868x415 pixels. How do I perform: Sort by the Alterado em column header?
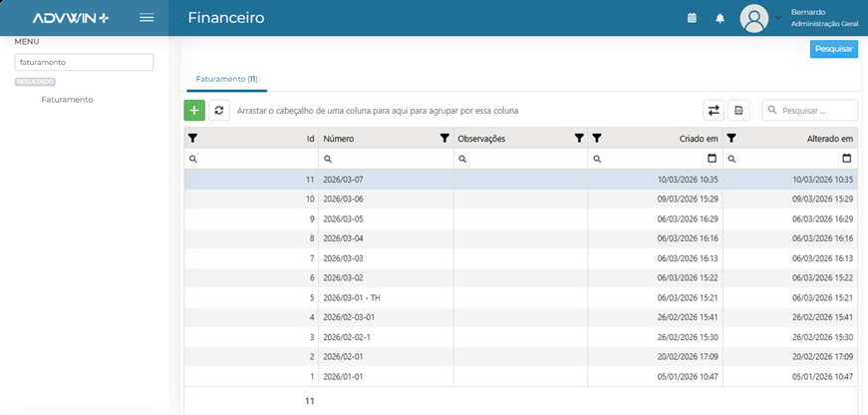click(830, 139)
